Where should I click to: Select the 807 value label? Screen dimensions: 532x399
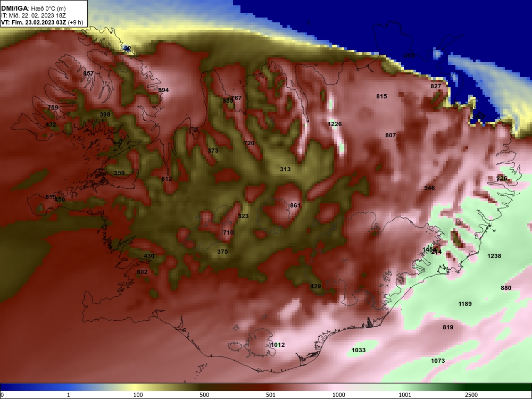[390, 135]
